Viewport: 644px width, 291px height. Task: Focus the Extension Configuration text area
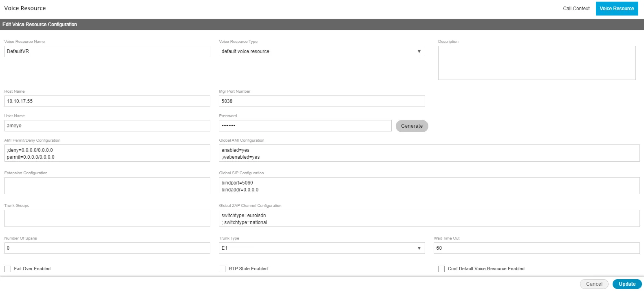coord(107,186)
